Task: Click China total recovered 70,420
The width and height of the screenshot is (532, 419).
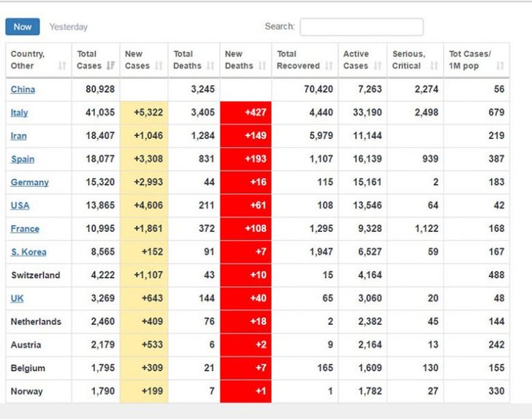Action: coord(319,89)
